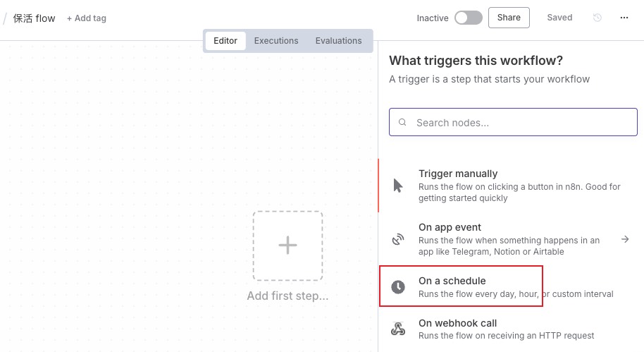Click the cursor icon for Trigger manually

(x=398, y=186)
